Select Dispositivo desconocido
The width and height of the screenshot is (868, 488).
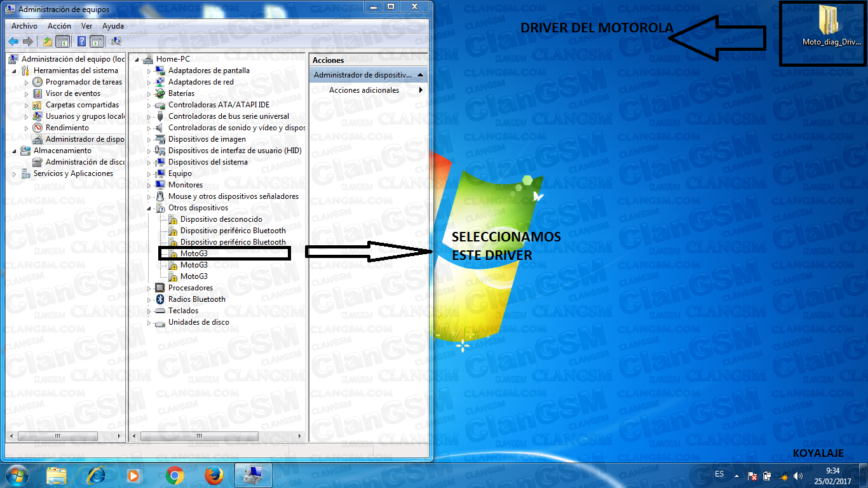coord(221,219)
